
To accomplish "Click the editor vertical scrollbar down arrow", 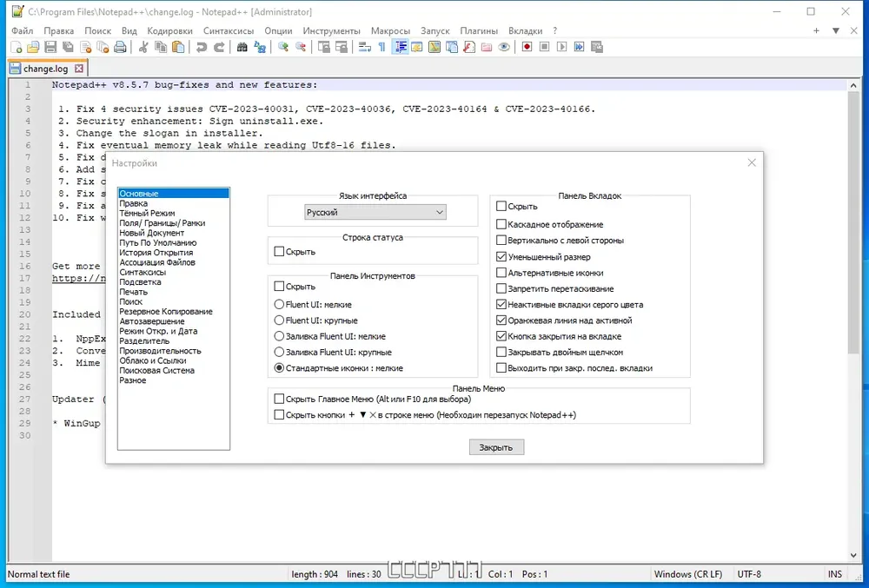I will click(853, 555).
